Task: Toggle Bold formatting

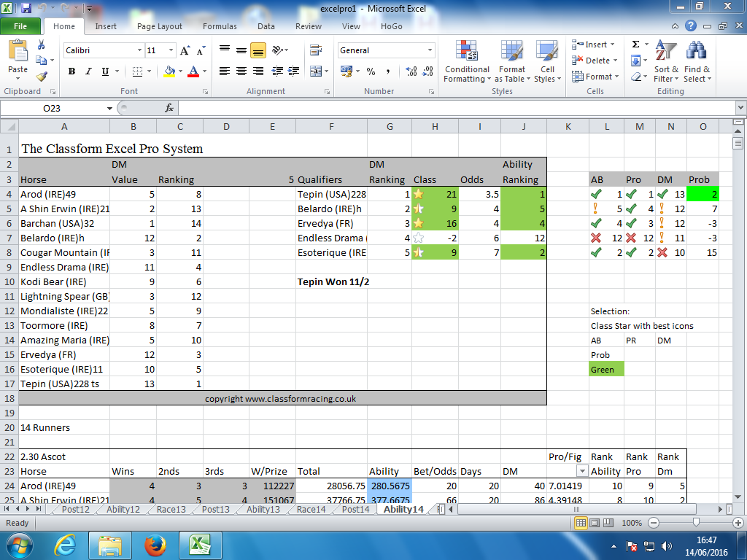Action: tap(71, 71)
